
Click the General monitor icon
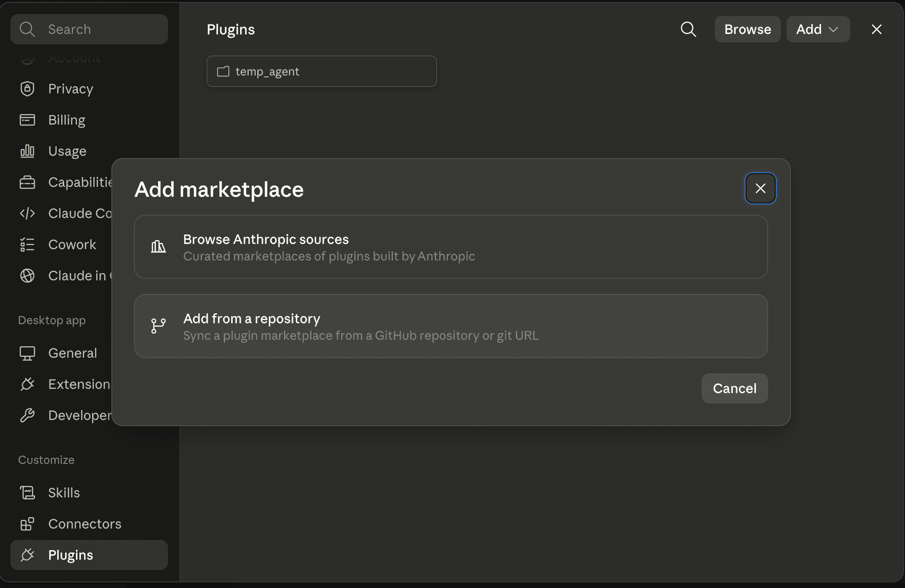[27, 353]
